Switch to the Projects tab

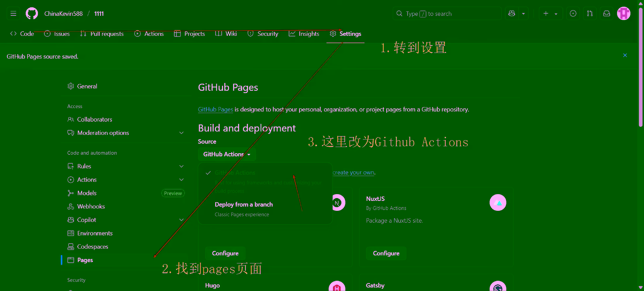pos(189,34)
